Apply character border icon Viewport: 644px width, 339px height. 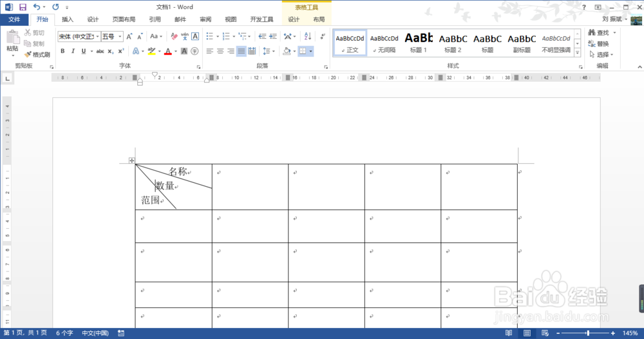pos(195,37)
